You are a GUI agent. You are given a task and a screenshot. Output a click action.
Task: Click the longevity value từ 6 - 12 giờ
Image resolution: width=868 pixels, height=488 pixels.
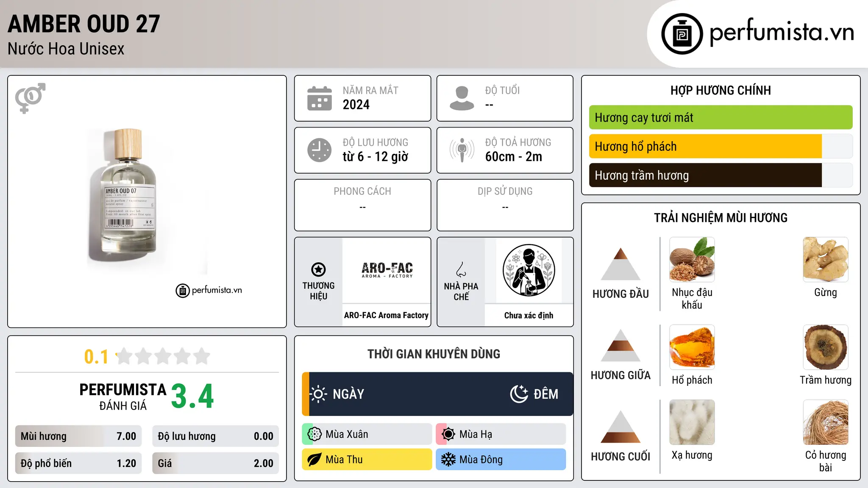click(376, 157)
